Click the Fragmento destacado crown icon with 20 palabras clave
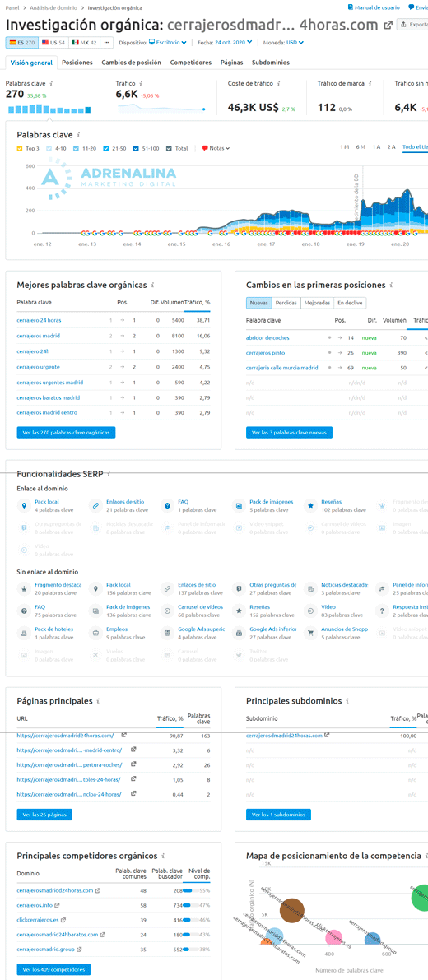Screen dimensions: 428x980 24,589
